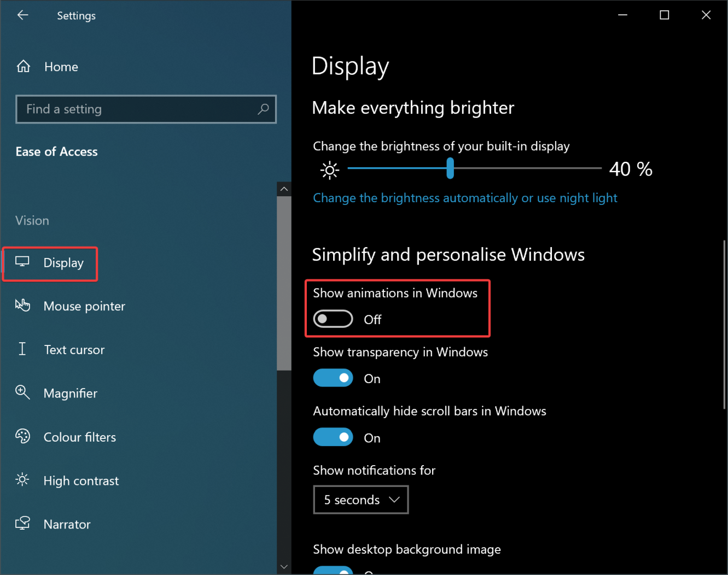Click the sidebar scrollbar thumb
This screenshot has width=728, height=575.
[284, 283]
